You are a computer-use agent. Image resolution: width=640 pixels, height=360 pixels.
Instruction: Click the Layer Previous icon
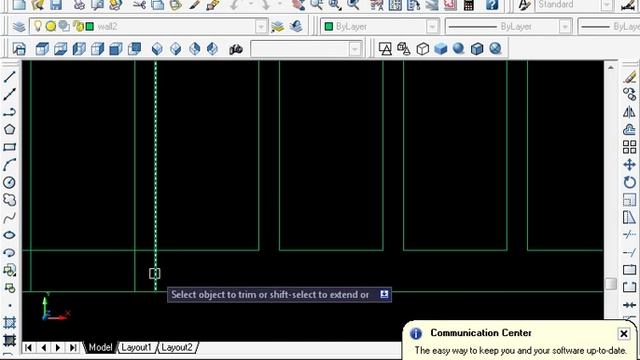(x=296, y=27)
